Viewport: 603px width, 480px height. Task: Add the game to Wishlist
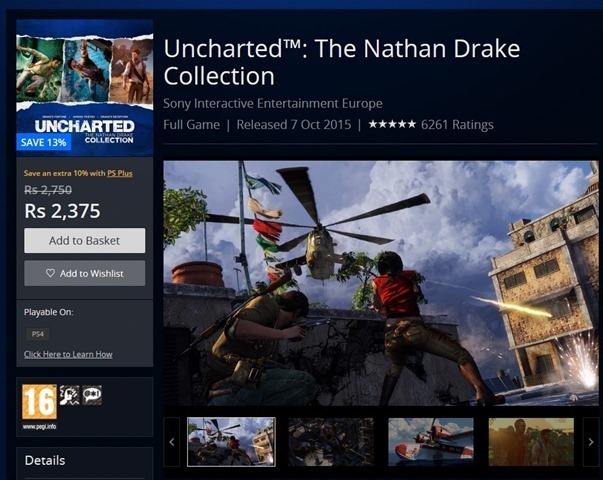[85, 273]
